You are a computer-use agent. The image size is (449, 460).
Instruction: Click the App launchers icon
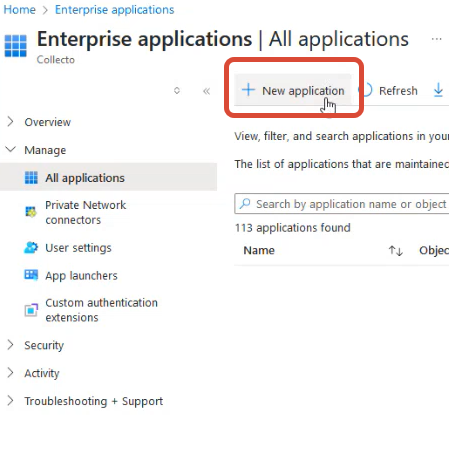[x=31, y=275]
